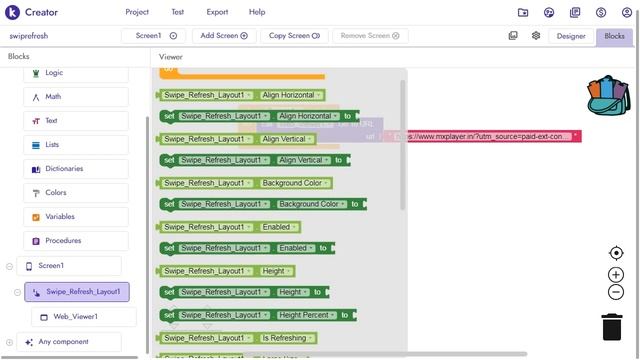Image resolution: width=640 pixels, height=360 pixels.
Task: Click the Copy Screen button
Action: [x=294, y=36]
